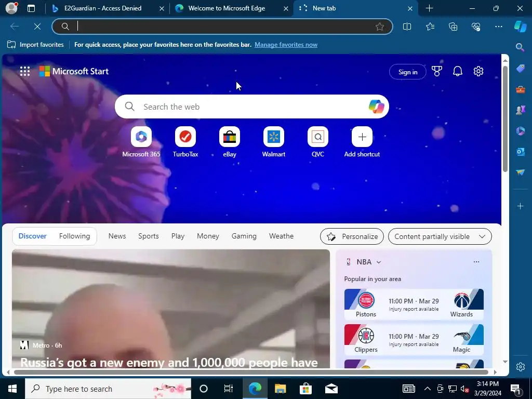Image resolution: width=532 pixels, height=399 pixels.
Task: Open the page settings gear
Action: (478, 71)
